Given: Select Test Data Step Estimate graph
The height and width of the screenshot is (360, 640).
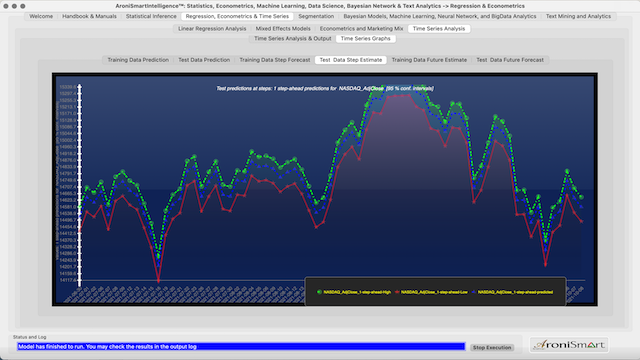Looking at the screenshot, I should point(351,60).
